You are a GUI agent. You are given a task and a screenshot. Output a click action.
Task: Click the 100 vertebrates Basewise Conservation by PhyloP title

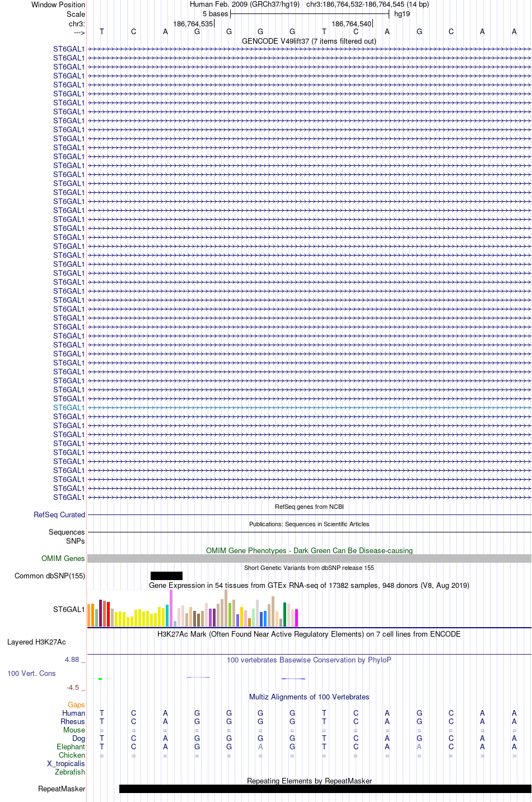[309, 660]
